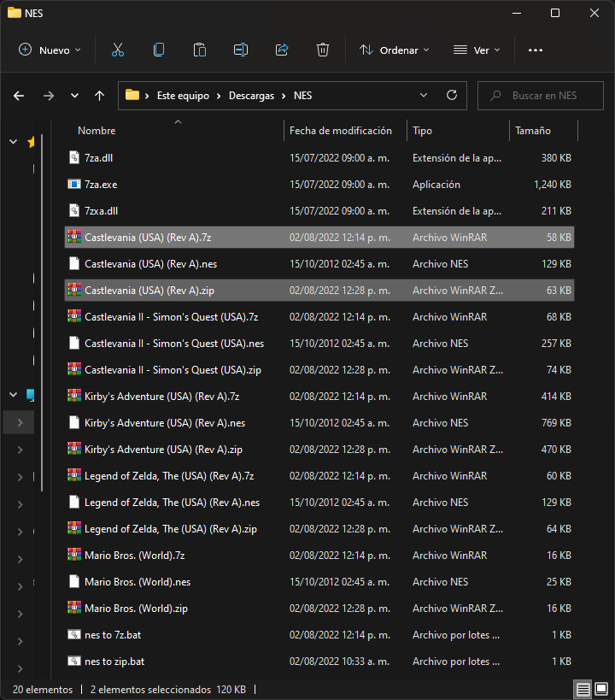The height and width of the screenshot is (700, 615).
Task: Click the 2 elementos seleccionados 120 KB text
Action: coord(167,689)
